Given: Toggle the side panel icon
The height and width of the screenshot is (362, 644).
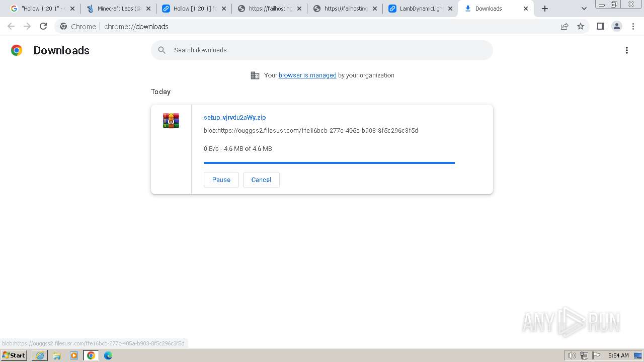Looking at the screenshot, I should point(600,26).
